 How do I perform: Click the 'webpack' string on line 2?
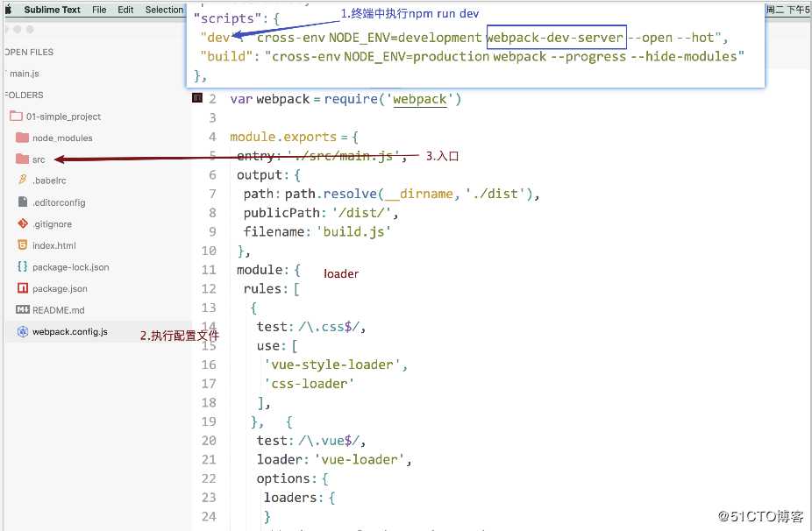(419, 99)
